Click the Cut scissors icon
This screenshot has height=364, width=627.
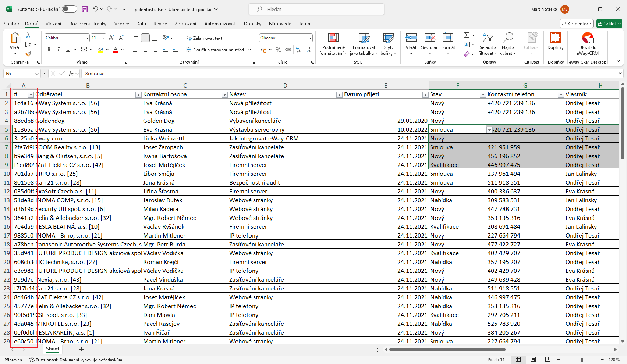[x=28, y=35]
